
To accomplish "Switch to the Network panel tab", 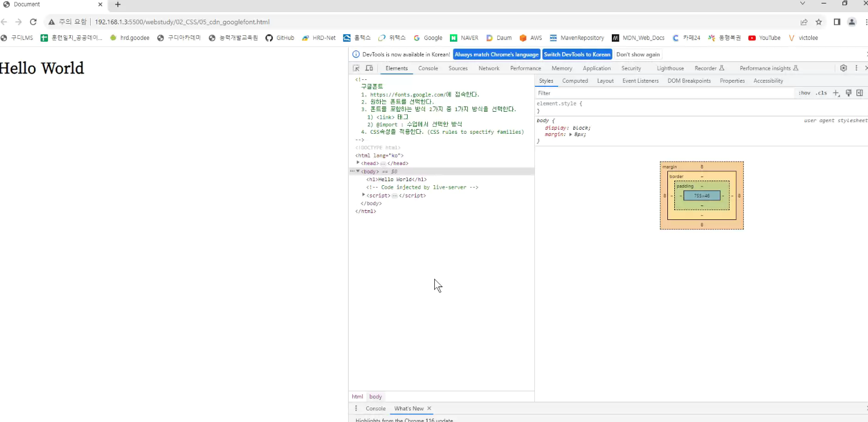I will (489, 68).
